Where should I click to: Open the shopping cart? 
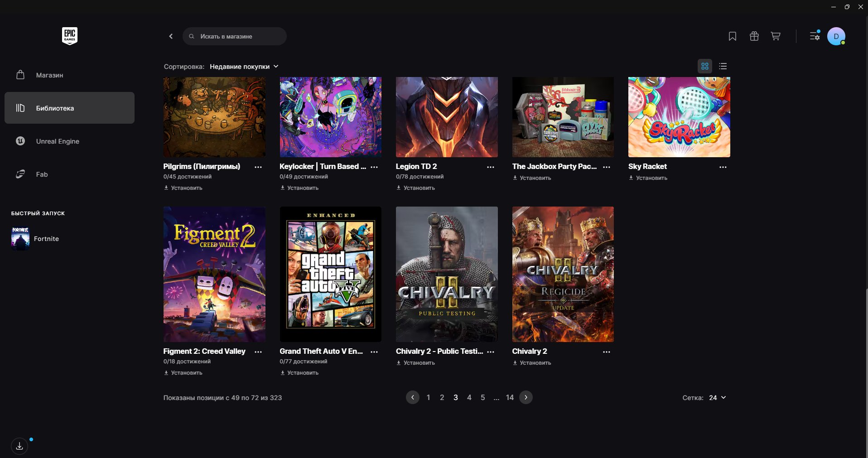tap(776, 36)
